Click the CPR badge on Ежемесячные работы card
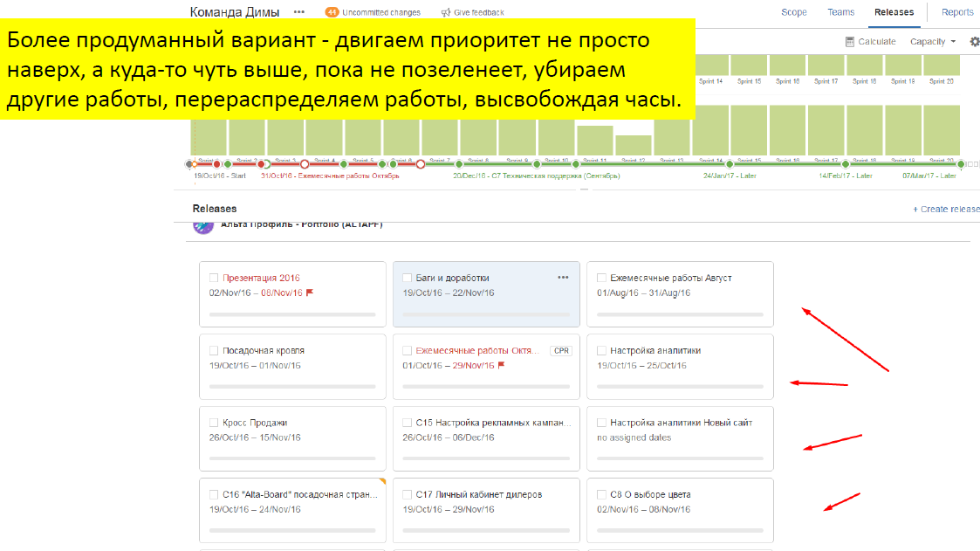This screenshot has height=551, width=980. 560,350
